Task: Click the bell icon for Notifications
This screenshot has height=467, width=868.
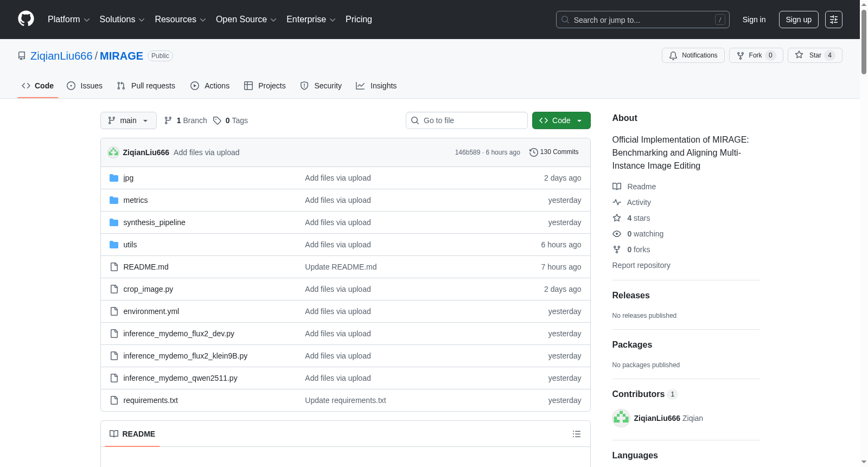Action: coord(673,55)
